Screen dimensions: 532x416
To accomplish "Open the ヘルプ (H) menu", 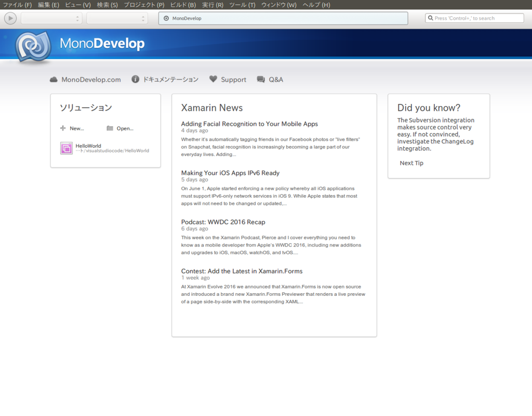I will pos(316,5).
